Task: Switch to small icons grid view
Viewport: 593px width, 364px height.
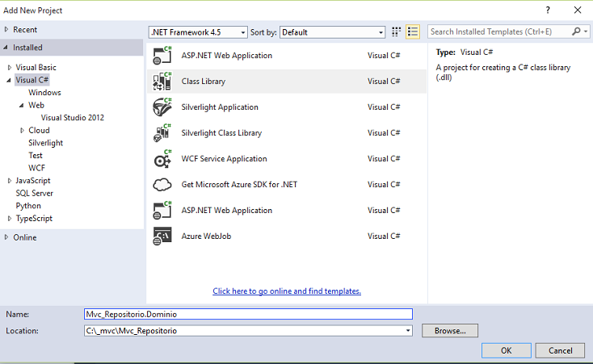Action: click(396, 32)
